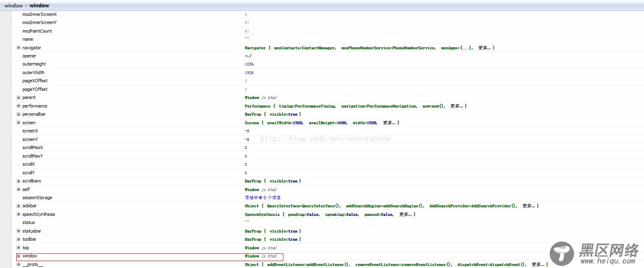Select the screenY property name

(x=30, y=139)
